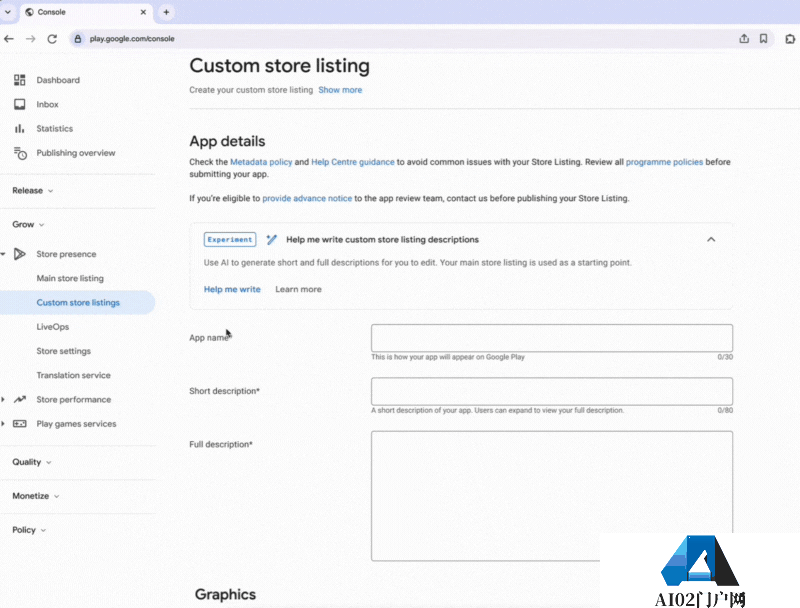Click the browser share icon in address bar
The image size is (800, 608).
point(744,39)
